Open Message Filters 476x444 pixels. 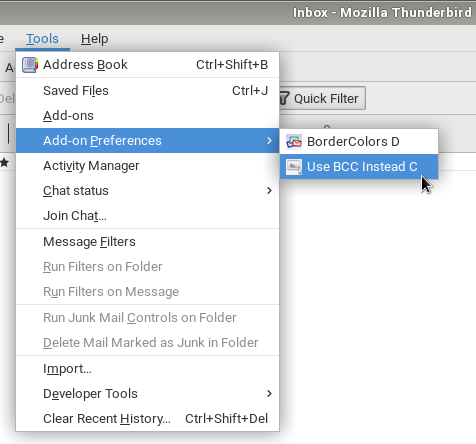click(x=147, y=242)
